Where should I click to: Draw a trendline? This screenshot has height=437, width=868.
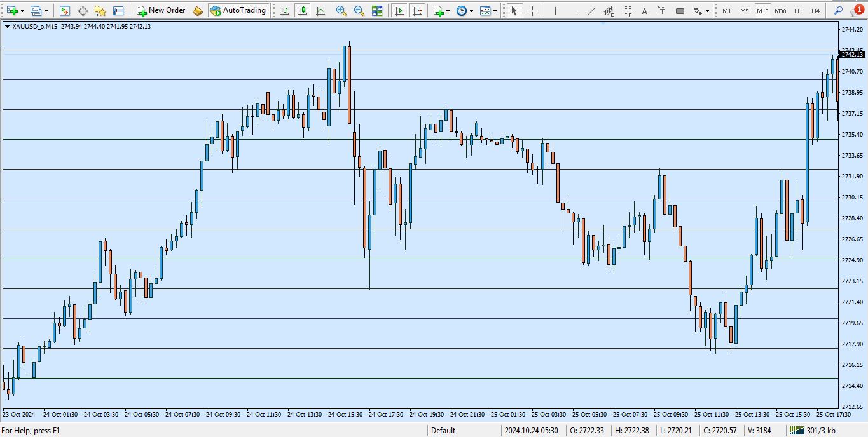(x=591, y=11)
